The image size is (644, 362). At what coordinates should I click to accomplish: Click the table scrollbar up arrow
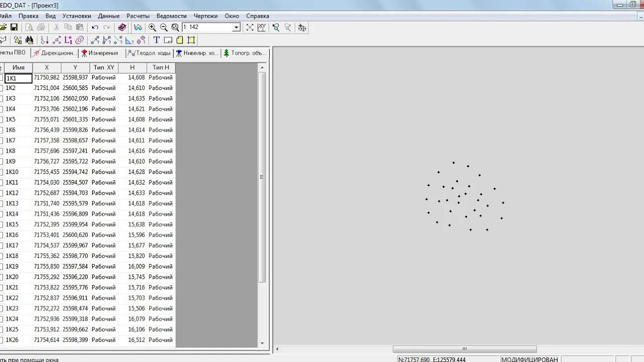[x=262, y=67]
